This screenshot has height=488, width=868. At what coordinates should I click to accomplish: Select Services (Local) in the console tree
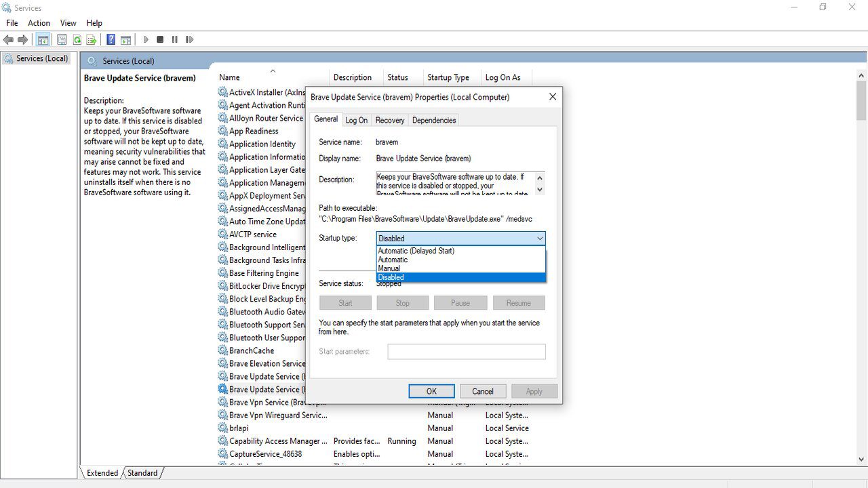point(36,58)
